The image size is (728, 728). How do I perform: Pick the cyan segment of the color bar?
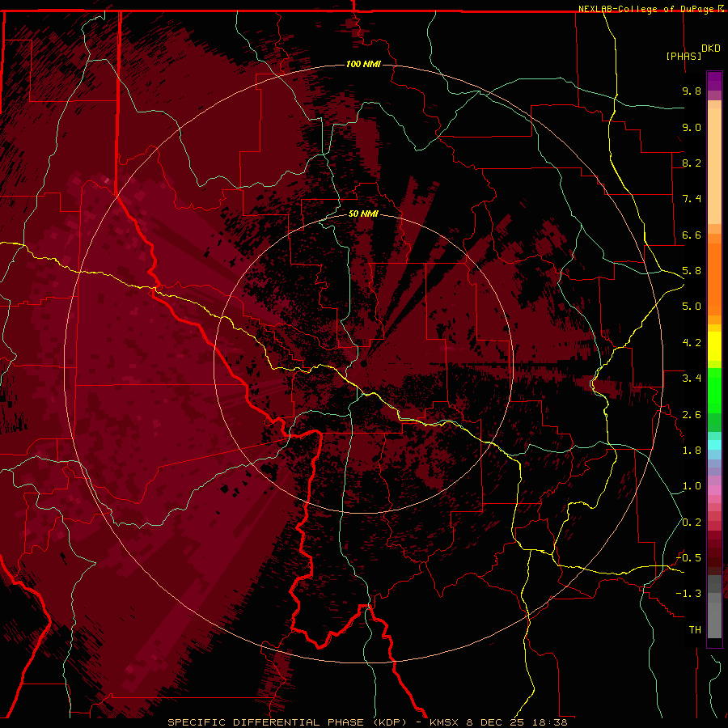pos(714,445)
